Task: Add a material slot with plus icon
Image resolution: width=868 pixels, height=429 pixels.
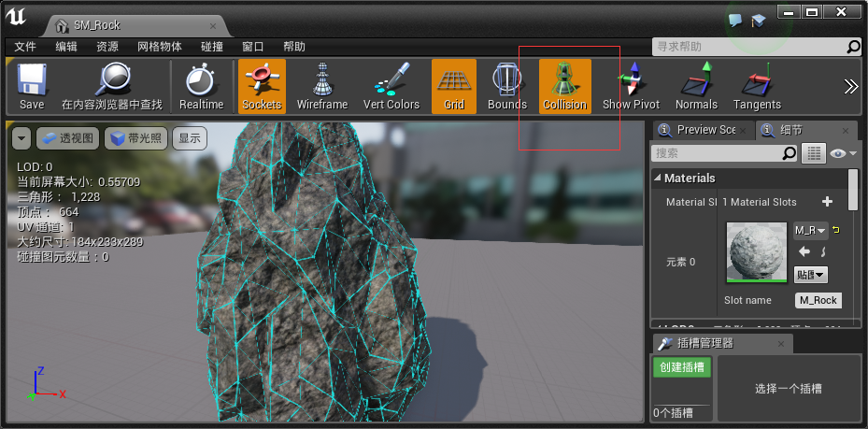Action: [x=827, y=202]
